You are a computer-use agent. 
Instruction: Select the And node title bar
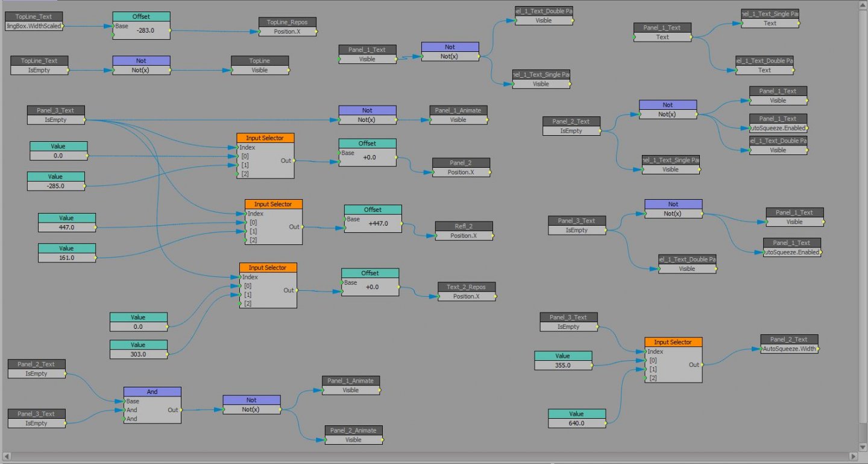[152, 392]
